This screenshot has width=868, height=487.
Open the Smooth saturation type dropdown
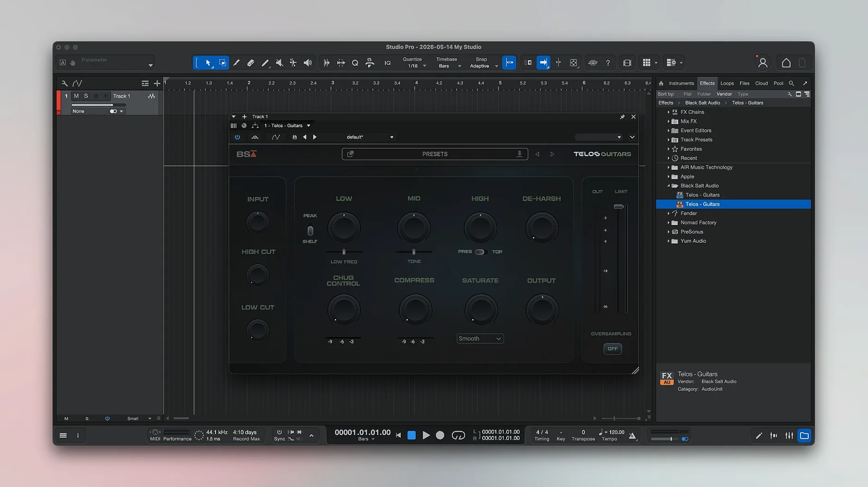tap(480, 339)
